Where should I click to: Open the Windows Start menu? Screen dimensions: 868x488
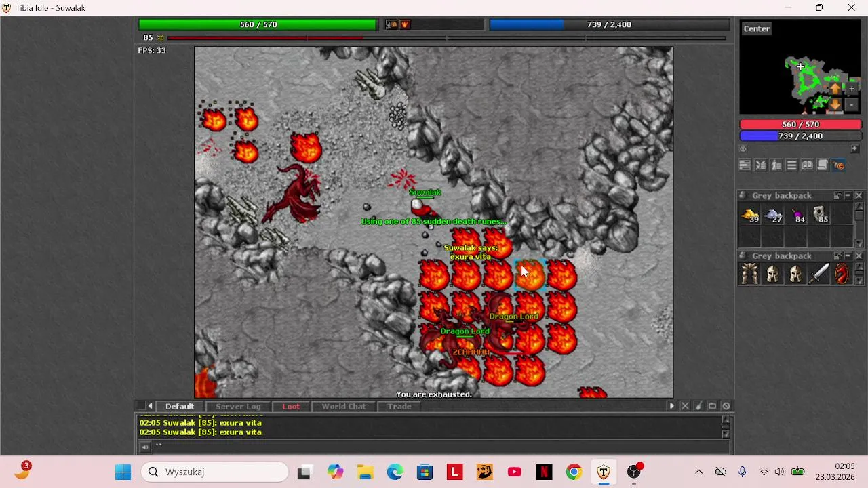coord(123,472)
